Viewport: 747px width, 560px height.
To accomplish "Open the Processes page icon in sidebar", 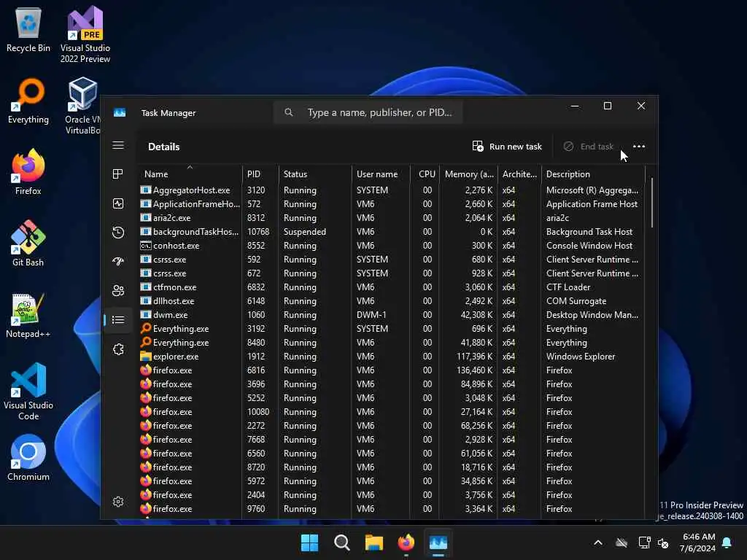I will click(118, 174).
